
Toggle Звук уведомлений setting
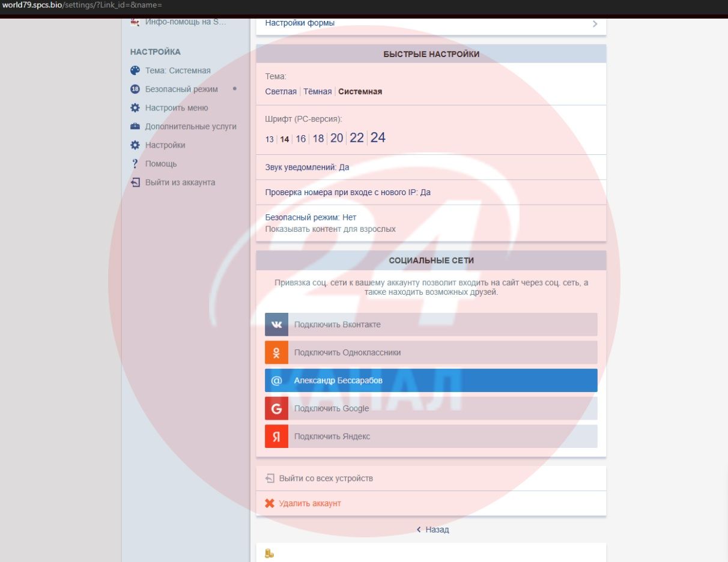307,168
